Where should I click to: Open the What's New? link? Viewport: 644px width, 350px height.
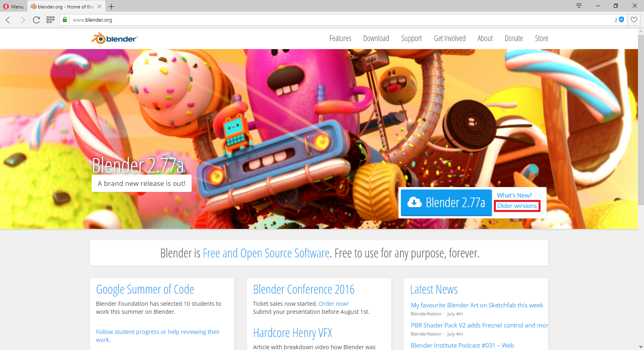[514, 195]
